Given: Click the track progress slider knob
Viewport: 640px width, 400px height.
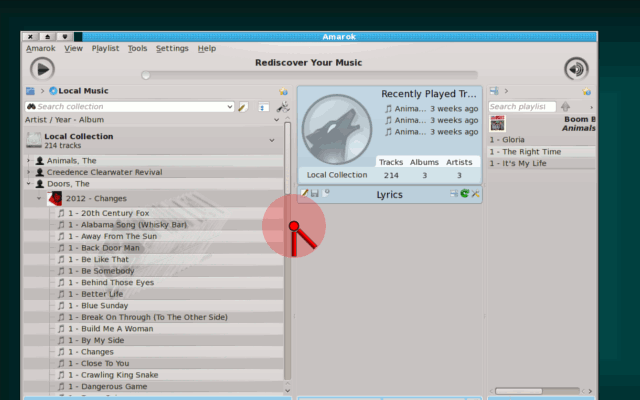Looking at the screenshot, I should click(x=146, y=75).
